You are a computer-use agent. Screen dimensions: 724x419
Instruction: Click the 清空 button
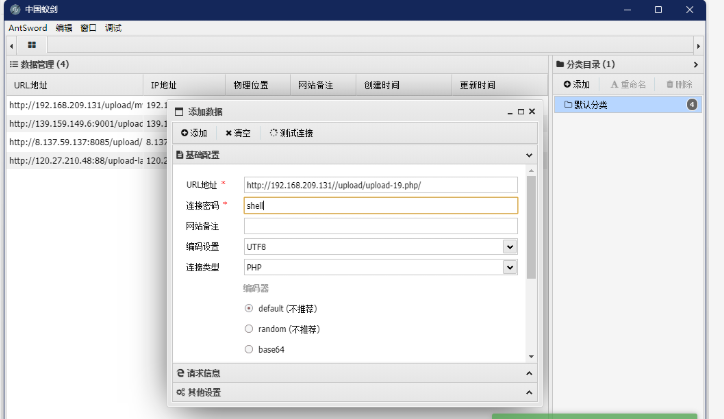click(x=238, y=133)
